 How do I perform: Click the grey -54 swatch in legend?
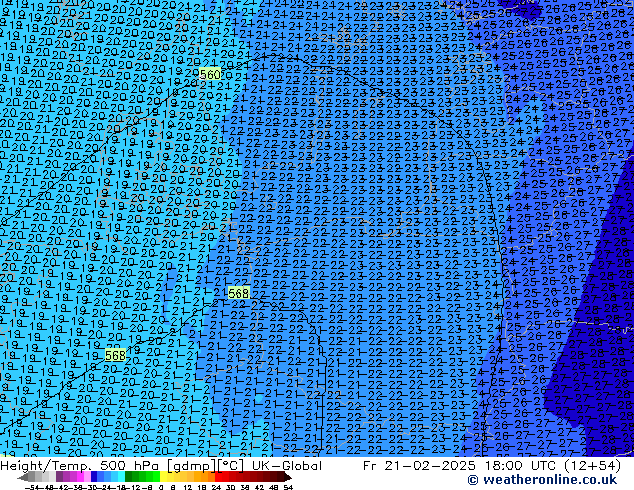coord(31,477)
